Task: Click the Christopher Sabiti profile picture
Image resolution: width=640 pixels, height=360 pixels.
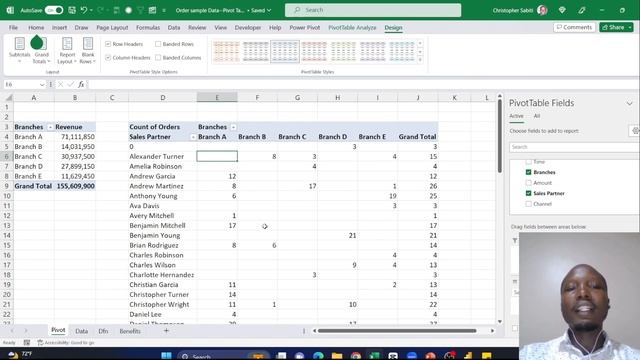Action: [542, 10]
